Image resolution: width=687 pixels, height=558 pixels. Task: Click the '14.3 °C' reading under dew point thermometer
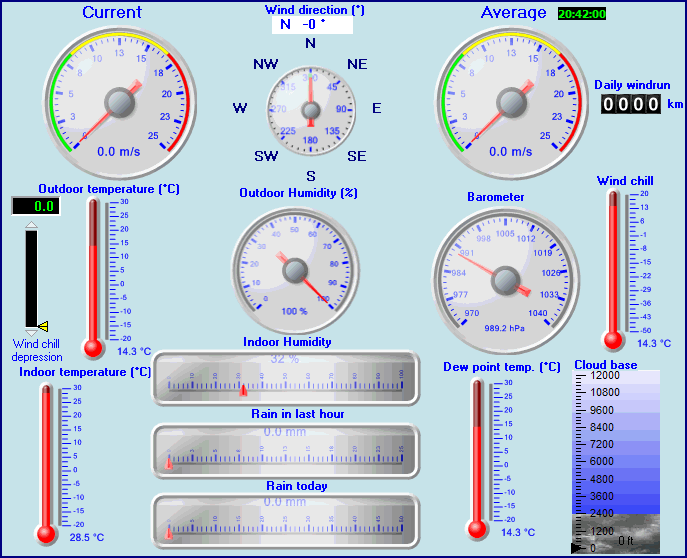coord(518,532)
